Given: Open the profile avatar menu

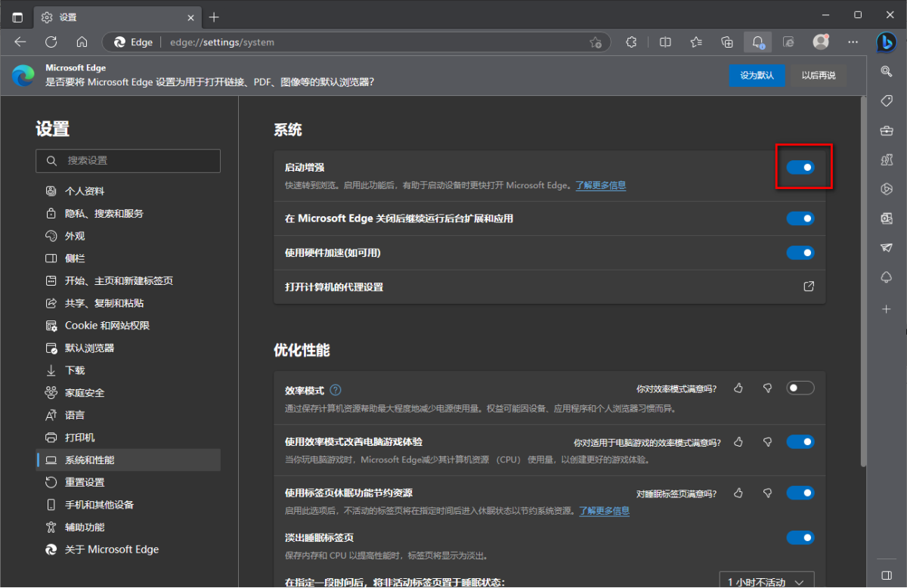Looking at the screenshot, I should [821, 42].
